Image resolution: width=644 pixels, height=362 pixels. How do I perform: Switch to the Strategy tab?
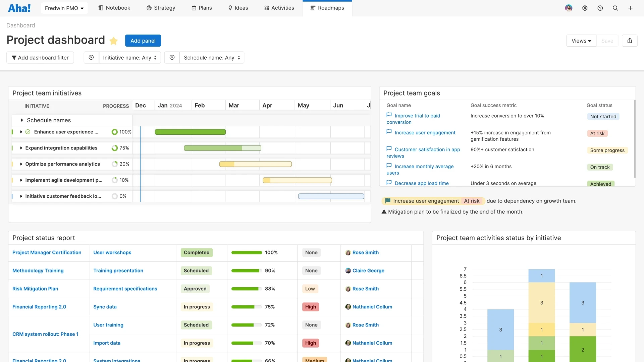click(161, 8)
